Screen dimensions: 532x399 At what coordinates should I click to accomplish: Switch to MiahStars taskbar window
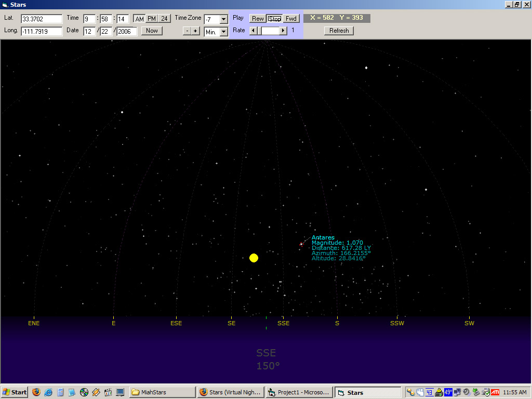coord(161,392)
